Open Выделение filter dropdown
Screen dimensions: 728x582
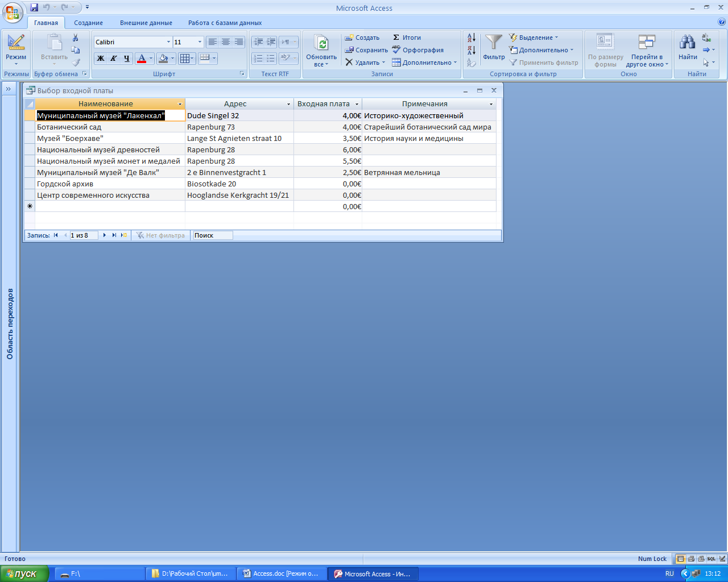[533, 38]
